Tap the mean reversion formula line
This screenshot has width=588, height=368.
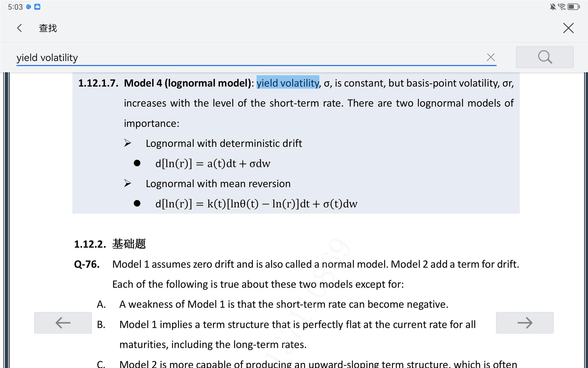pos(256,204)
